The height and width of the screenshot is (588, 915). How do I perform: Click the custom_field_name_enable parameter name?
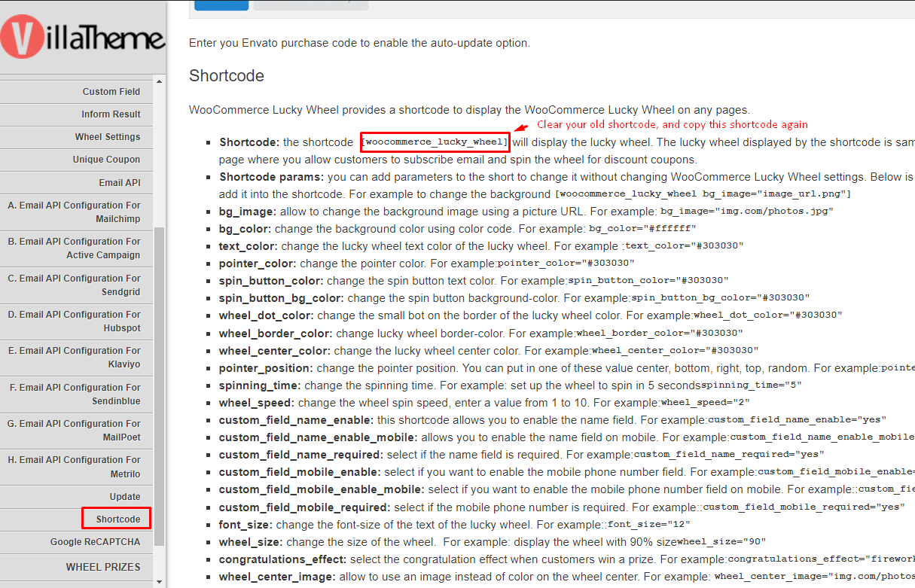[x=296, y=419]
